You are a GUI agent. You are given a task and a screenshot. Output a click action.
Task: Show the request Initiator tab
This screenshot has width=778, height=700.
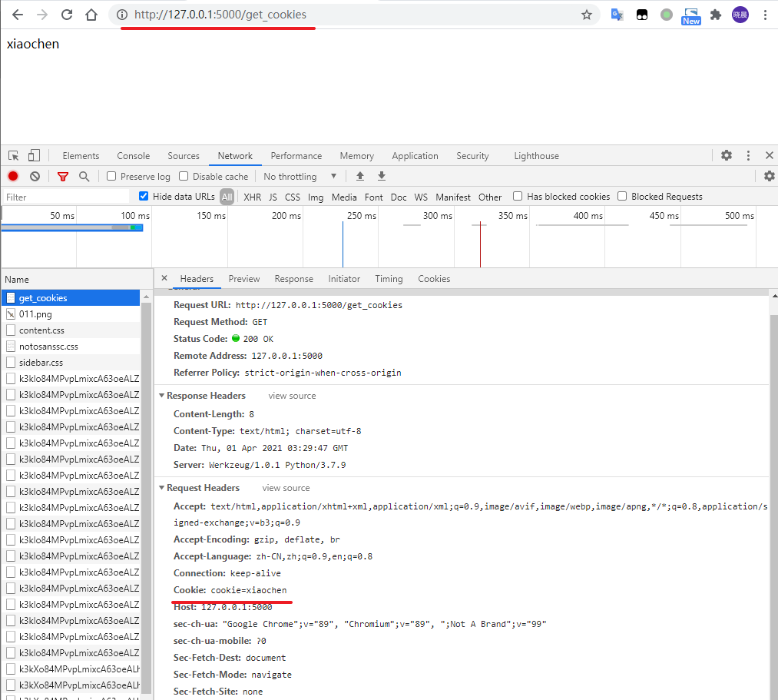point(344,279)
